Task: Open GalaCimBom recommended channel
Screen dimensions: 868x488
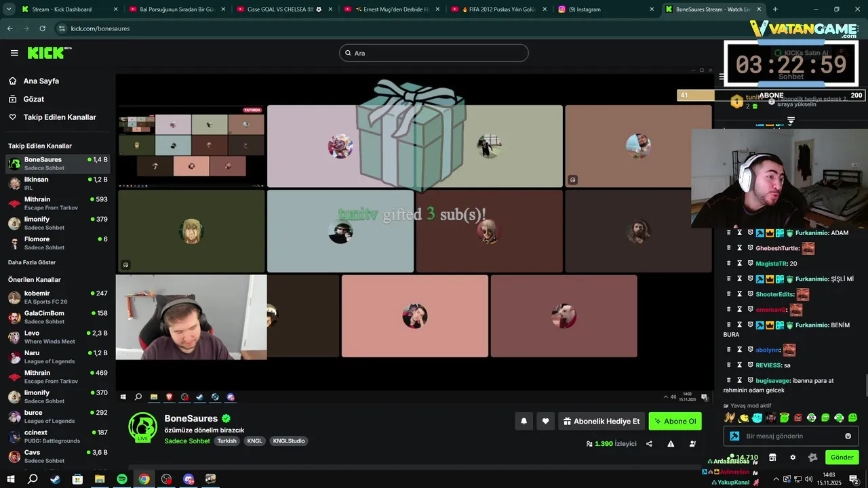Action: coord(58,317)
